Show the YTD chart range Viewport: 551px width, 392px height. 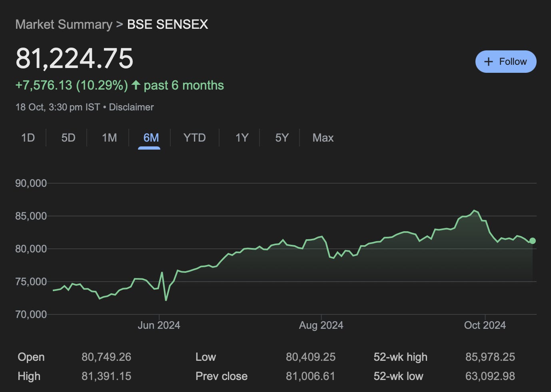[x=194, y=138]
